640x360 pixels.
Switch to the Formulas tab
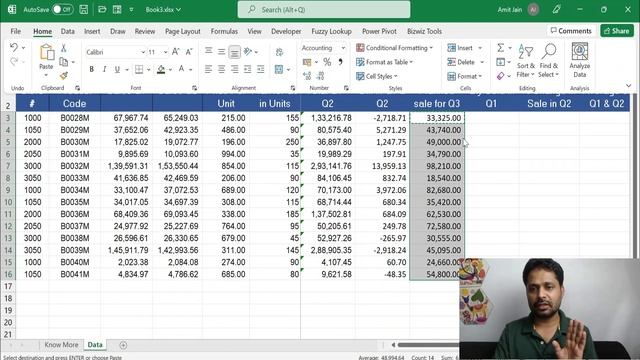click(224, 31)
